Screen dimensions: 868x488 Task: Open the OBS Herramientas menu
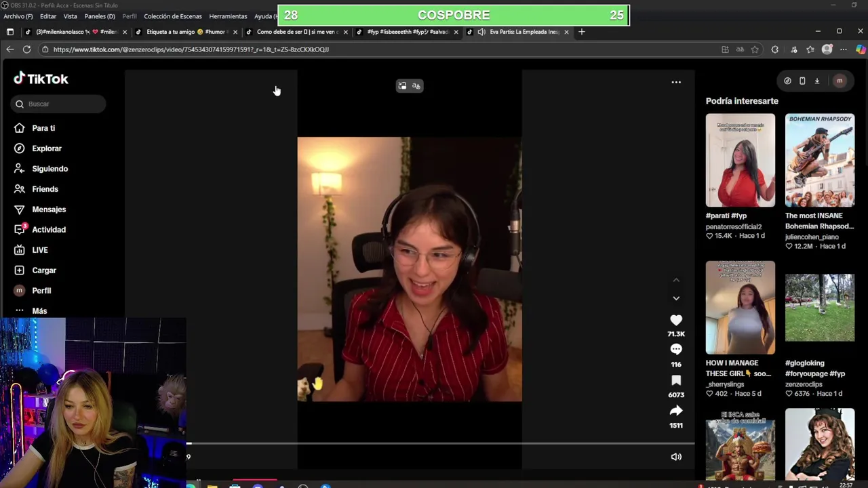(228, 16)
